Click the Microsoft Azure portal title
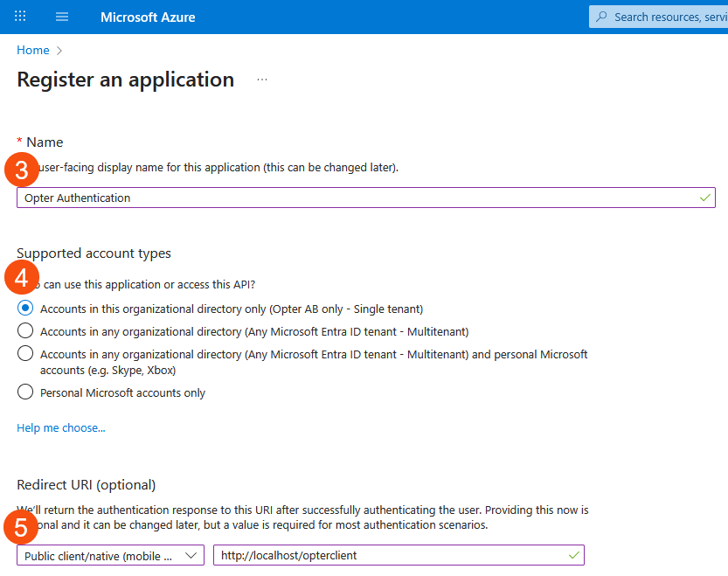 (x=148, y=17)
